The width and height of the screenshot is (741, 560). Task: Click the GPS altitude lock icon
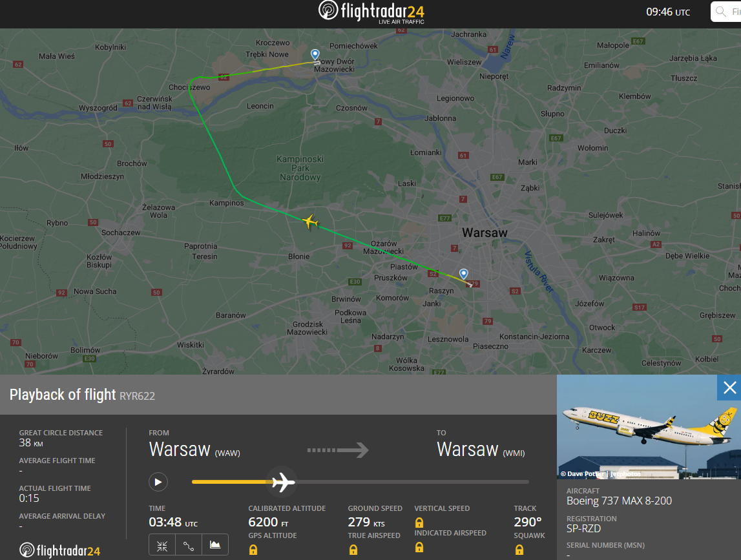pyautogui.click(x=253, y=550)
